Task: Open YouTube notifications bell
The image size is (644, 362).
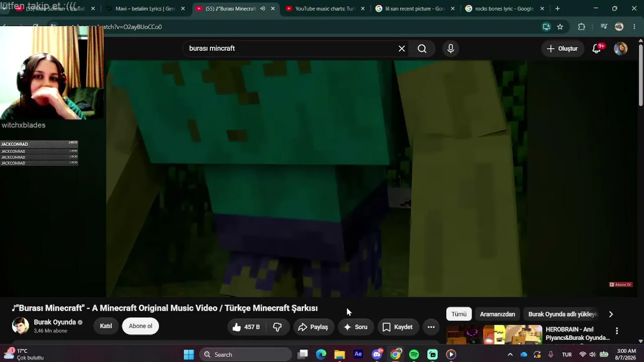Action: coord(597,49)
